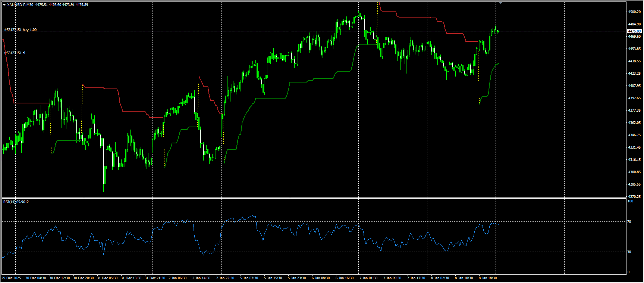Screen dimensions: 644x283
Task: Click the 8 Jan 18:30 time label
Action: [487, 278]
